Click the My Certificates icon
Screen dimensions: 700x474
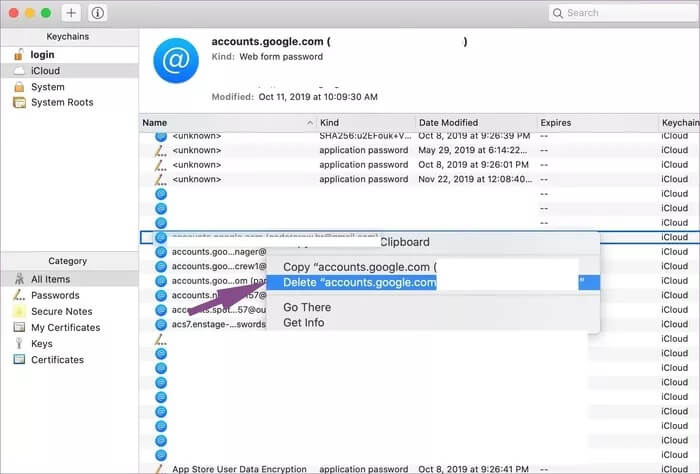point(19,327)
